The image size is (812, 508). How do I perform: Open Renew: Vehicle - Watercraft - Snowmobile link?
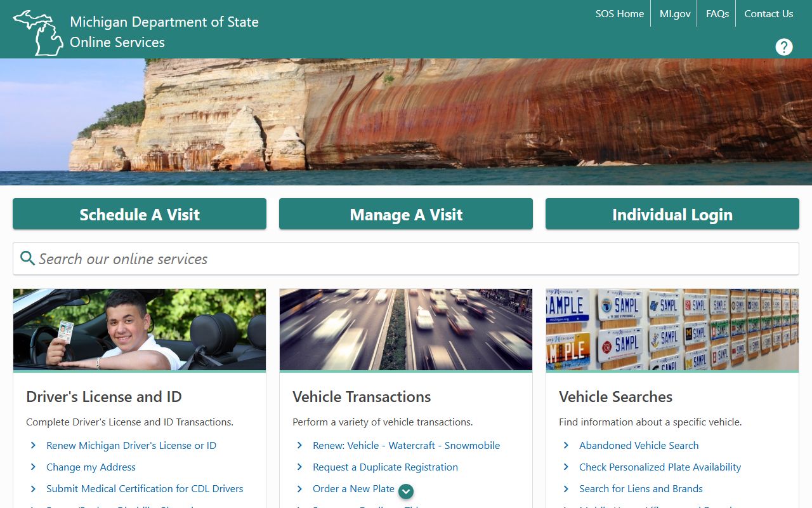(x=406, y=446)
